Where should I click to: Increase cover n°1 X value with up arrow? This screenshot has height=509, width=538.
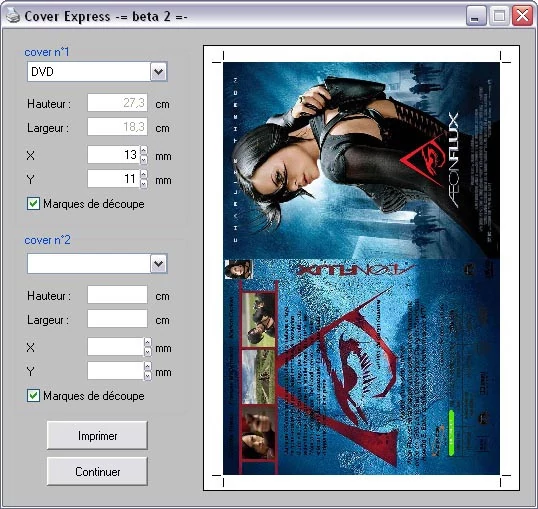pos(144,150)
